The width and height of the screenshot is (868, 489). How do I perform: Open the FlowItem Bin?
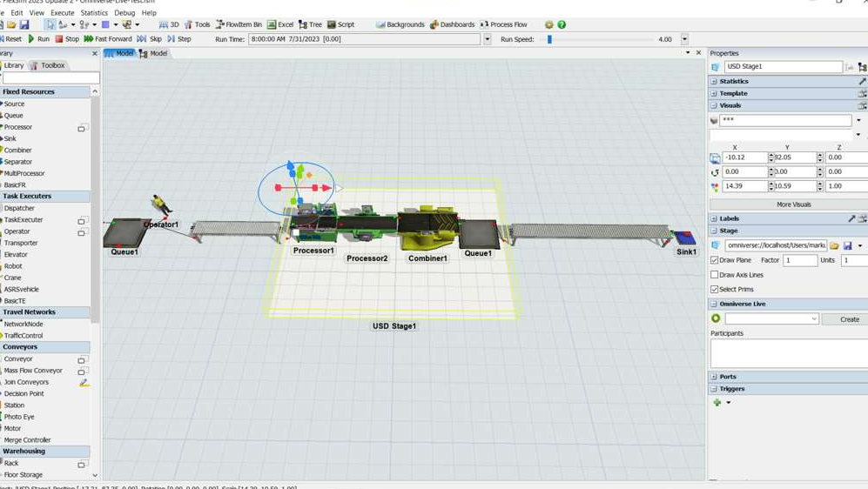pos(239,24)
